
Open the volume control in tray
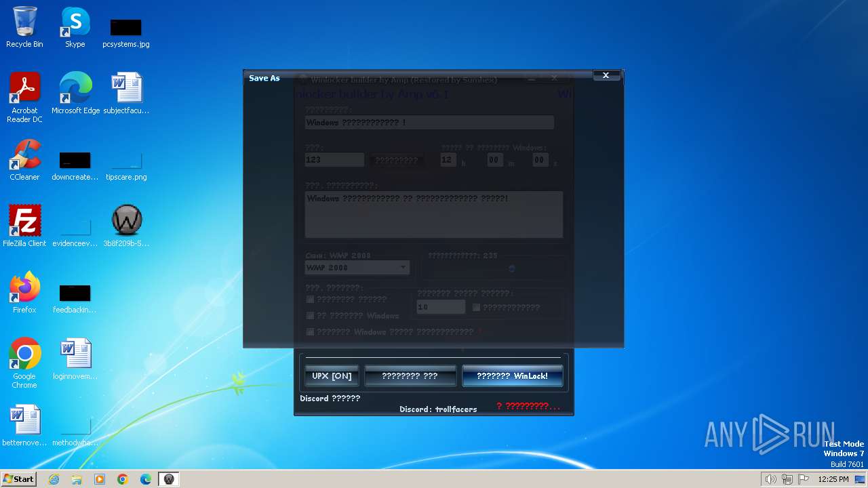(x=770, y=479)
